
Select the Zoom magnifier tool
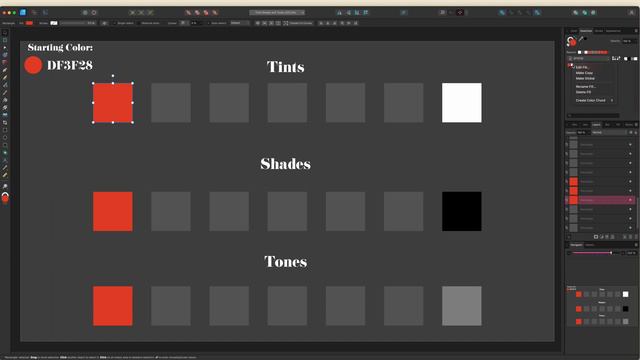pyautogui.click(x=5, y=186)
